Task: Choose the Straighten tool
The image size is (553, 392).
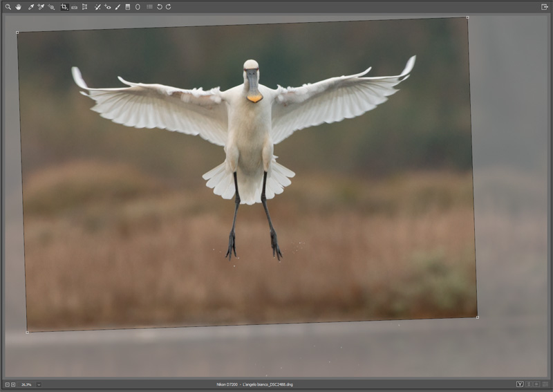Action: click(x=74, y=7)
